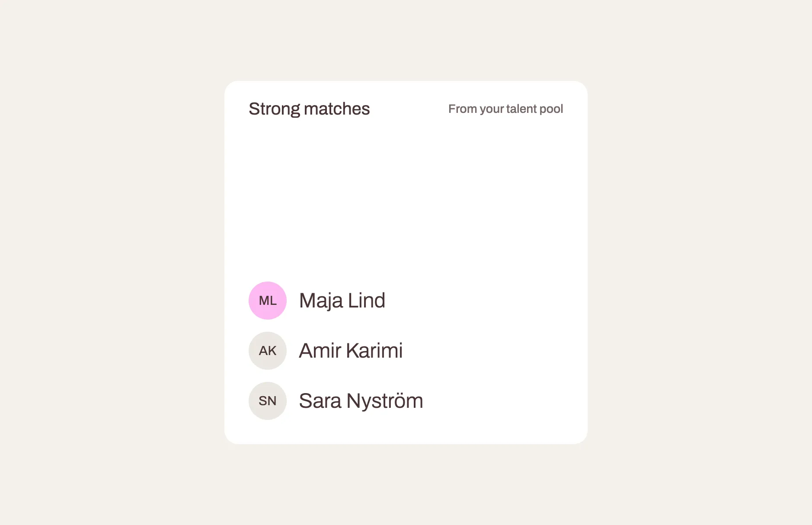Choose the gray avatar beside Sara Nyström
The height and width of the screenshot is (525, 812).
[268, 401]
